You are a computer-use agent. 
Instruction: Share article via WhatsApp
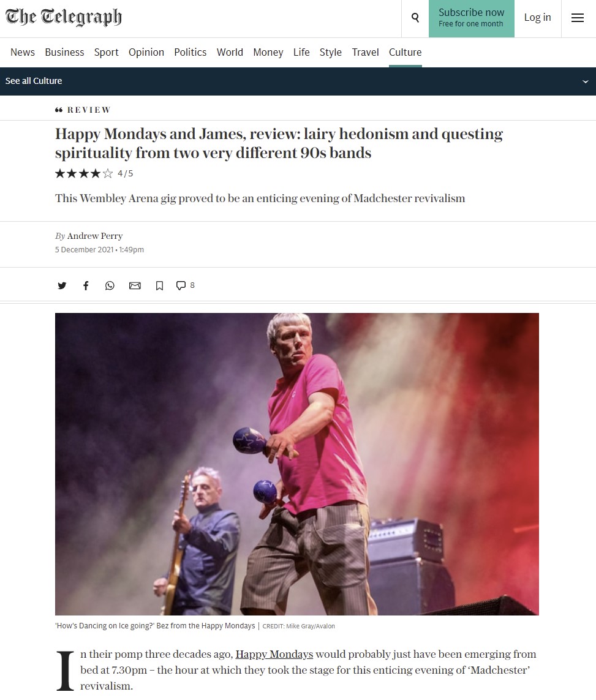pyautogui.click(x=110, y=286)
